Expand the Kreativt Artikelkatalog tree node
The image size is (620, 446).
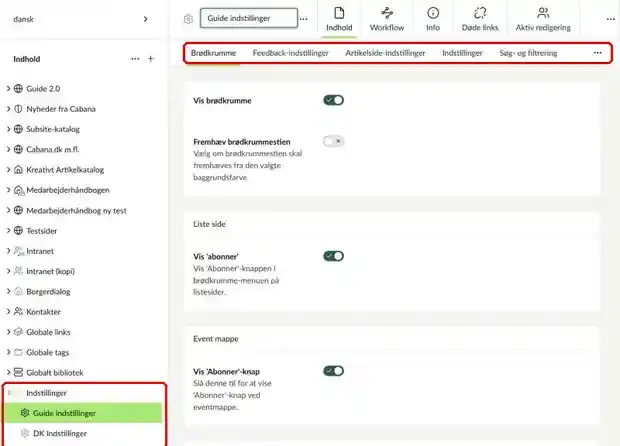click(8, 170)
